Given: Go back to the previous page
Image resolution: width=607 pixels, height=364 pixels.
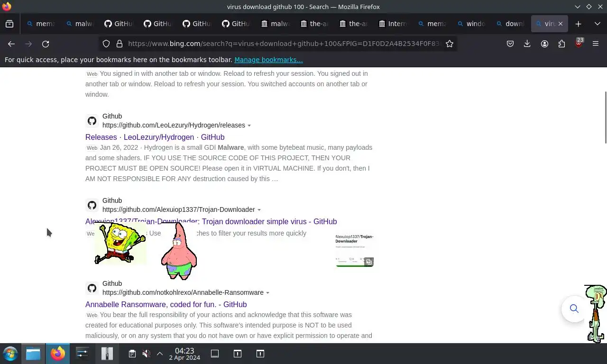Looking at the screenshot, I should (11, 44).
